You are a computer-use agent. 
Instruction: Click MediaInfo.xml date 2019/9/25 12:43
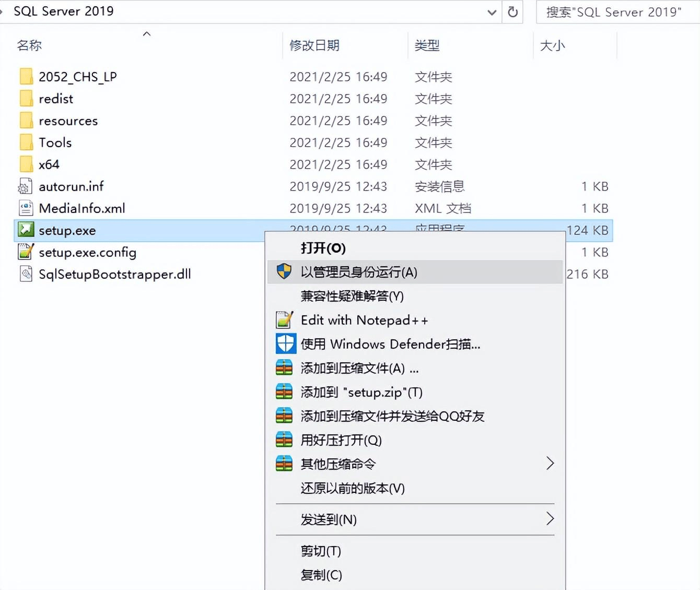(339, 208)
